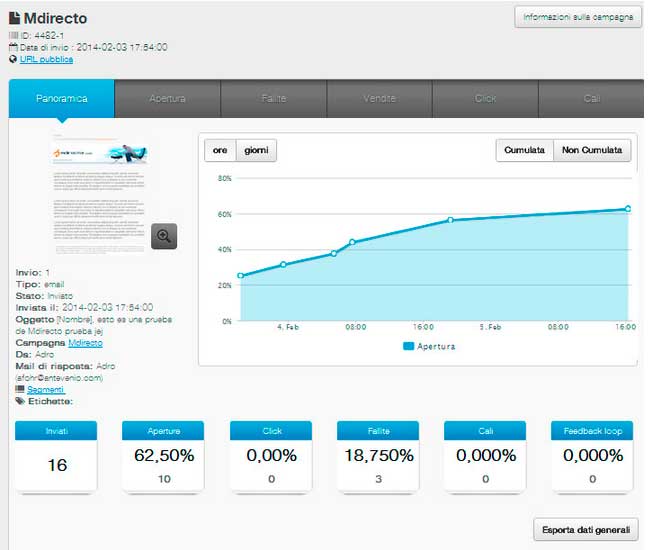
Task: Click the Aperture 62,50% card
Action: tap(163, 456)
